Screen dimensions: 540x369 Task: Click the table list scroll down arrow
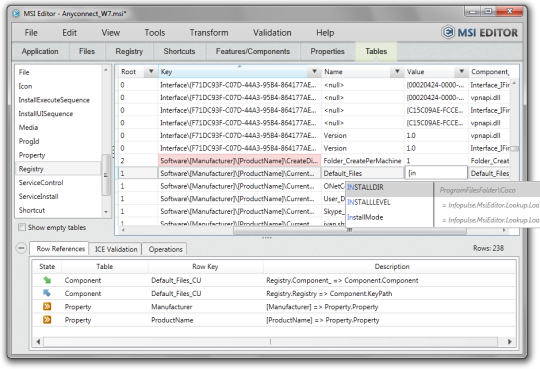106,212
